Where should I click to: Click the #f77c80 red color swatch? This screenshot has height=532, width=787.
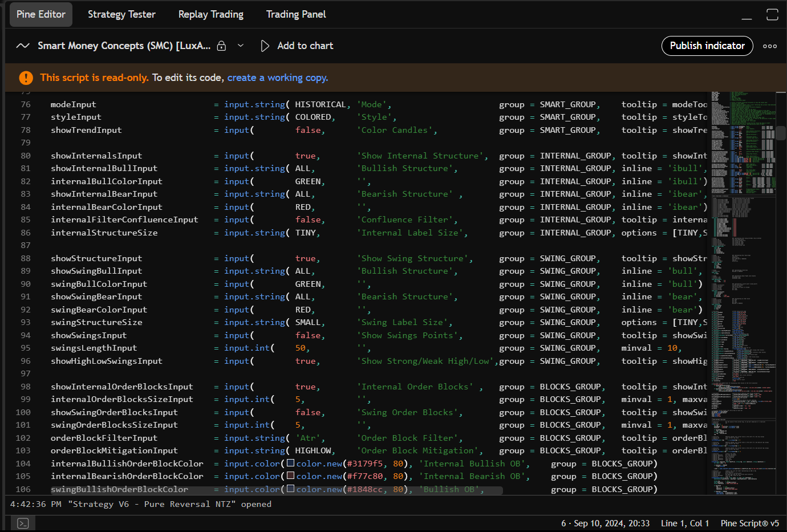[290, 476]
